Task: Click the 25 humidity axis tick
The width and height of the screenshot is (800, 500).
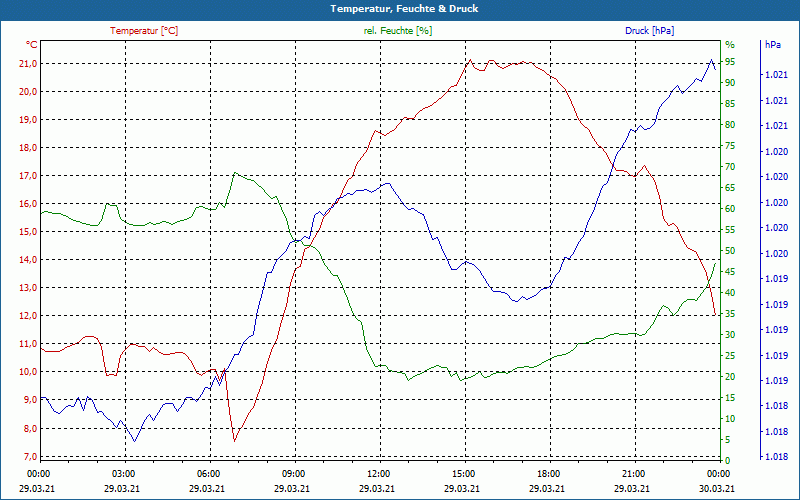Action: point(730,356)
